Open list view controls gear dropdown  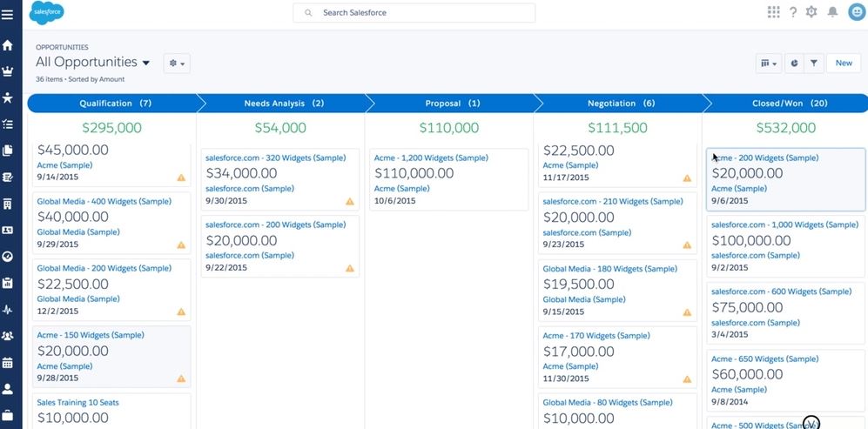point(177,64)
